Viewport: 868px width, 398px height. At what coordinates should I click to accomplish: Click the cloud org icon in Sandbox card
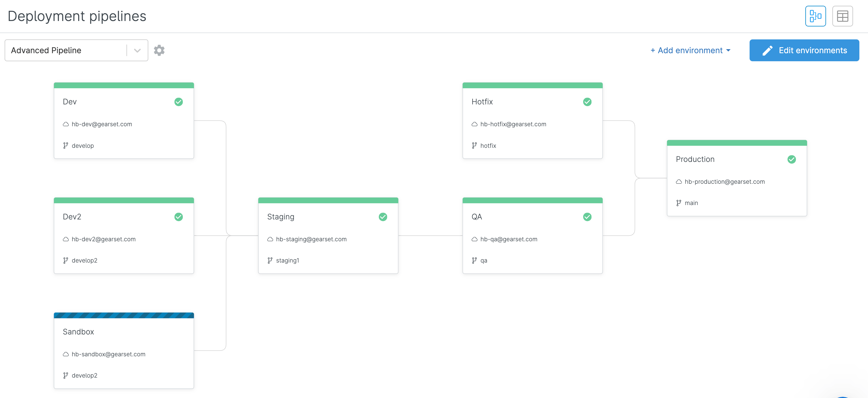coord(66,354)
